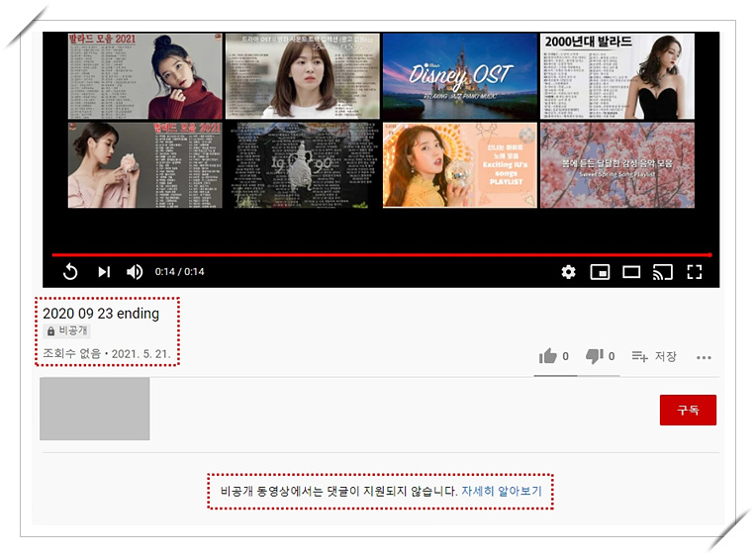The image size is (756, 557).
Task: Open the 자세히 알아보기 link
Action: [502, 491]
